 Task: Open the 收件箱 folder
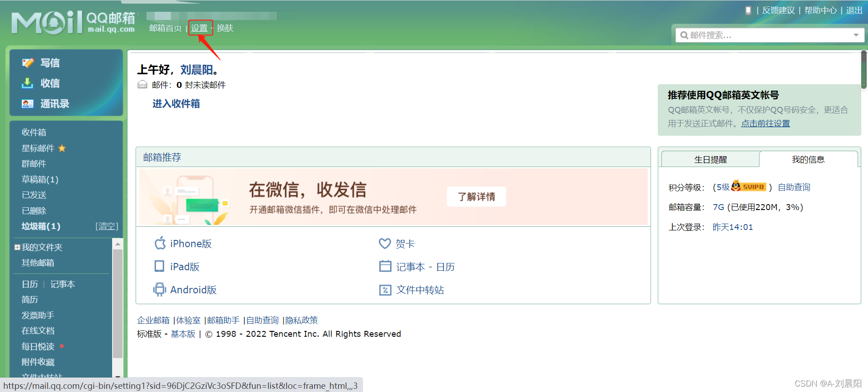tap(34, 132)
